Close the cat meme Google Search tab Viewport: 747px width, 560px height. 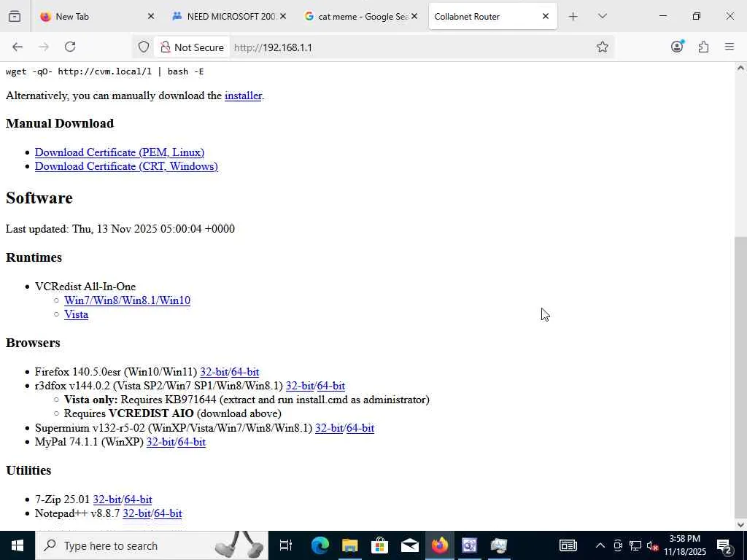[x=414, y=16]
